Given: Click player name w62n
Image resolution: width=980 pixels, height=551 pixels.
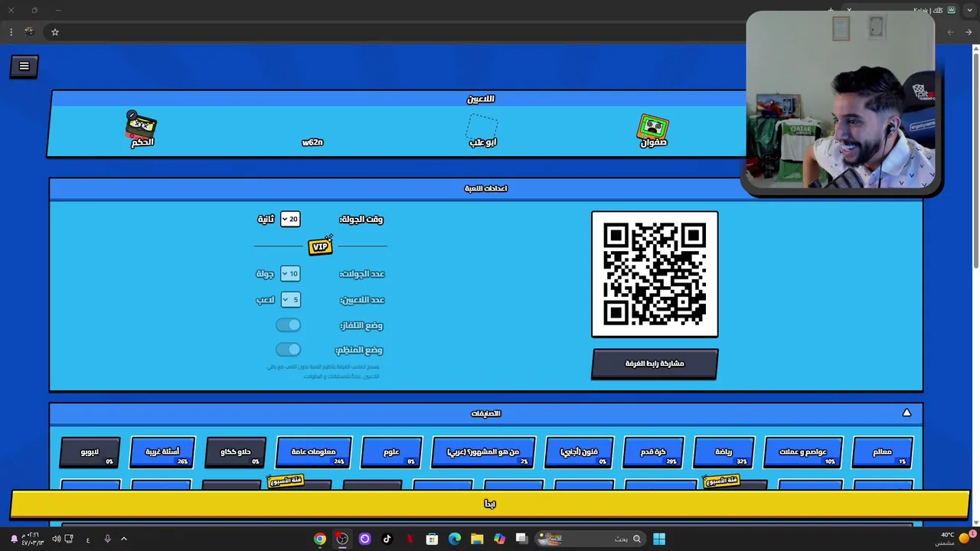Looking at the screenshot, I should point(312,142).
